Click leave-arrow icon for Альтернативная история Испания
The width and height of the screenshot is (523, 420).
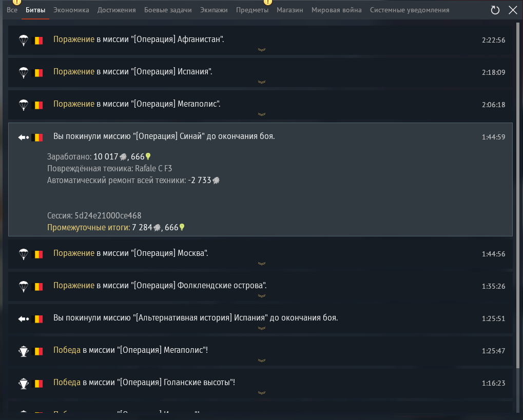tap(23, 319)
